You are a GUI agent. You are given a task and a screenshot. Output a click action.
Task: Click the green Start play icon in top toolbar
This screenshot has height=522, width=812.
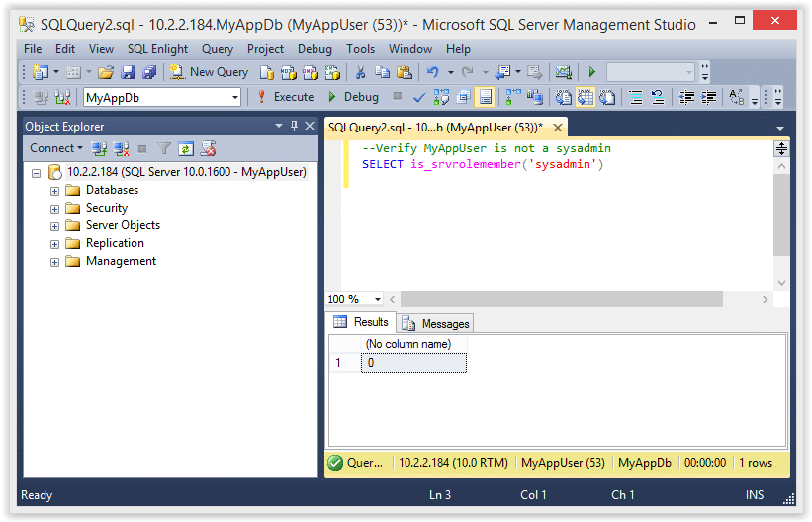click(591, 72)
